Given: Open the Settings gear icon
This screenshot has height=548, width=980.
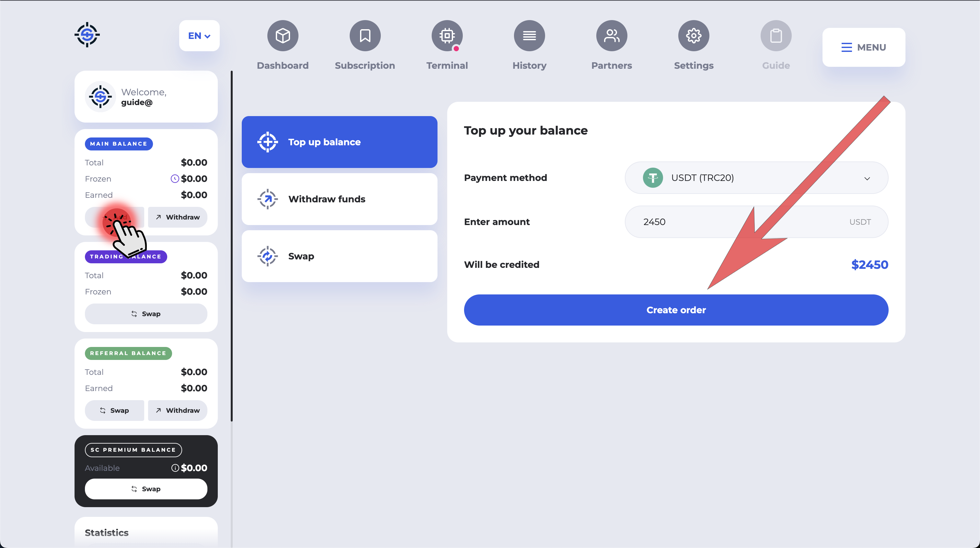Looking at the screenshot, I should click(694, 36).
